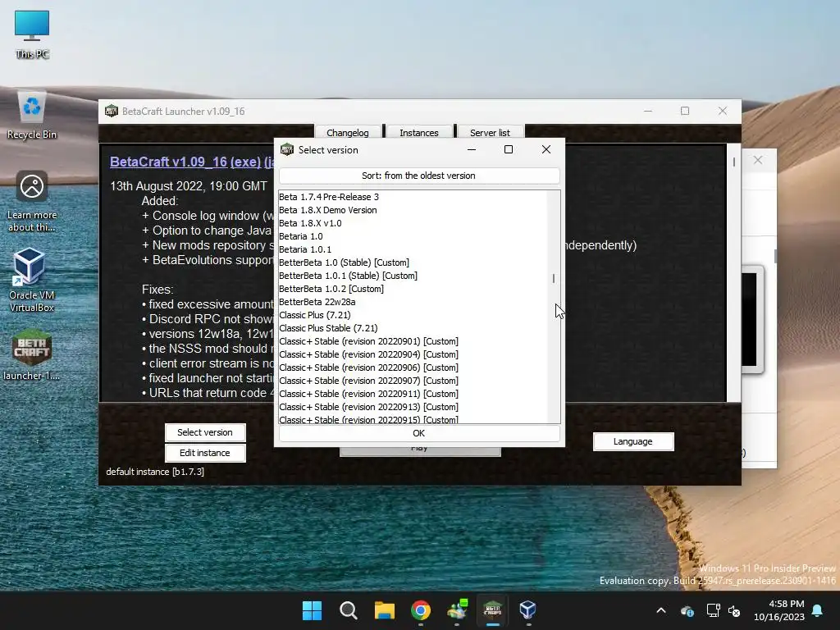This screenshot has width=840, height=630.
Task: Launch Google Chrome from taskbar
Action: [421, 610]
